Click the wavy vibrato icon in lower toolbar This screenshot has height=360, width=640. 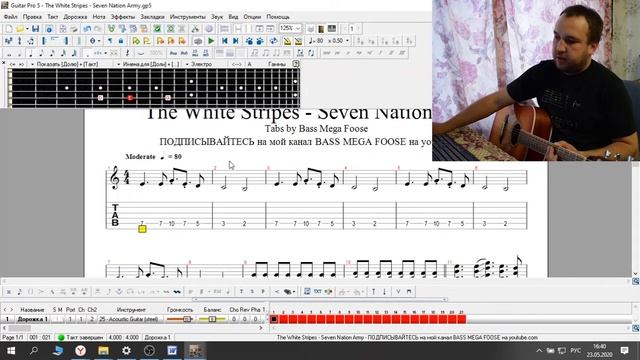(177, 291)
